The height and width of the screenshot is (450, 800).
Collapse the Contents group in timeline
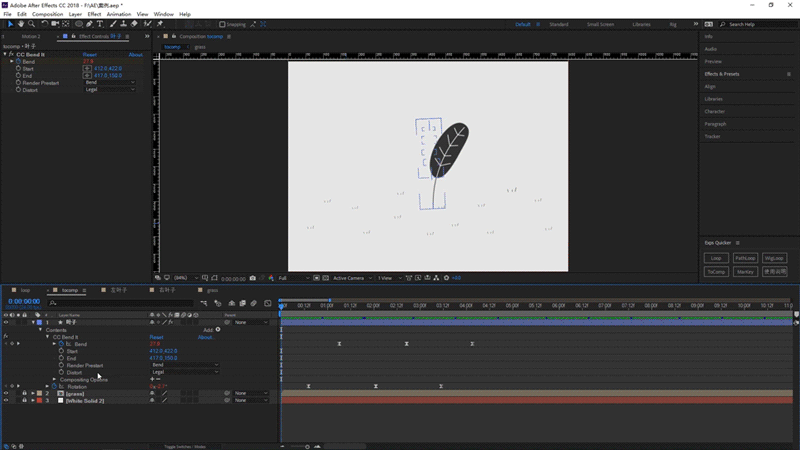(41, 330)
